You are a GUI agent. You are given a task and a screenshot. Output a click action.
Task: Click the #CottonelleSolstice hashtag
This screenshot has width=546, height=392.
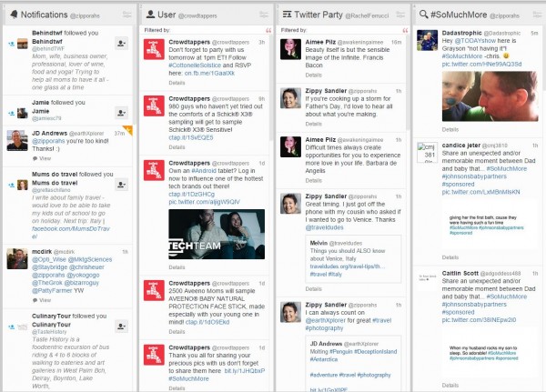click(195, 65)
